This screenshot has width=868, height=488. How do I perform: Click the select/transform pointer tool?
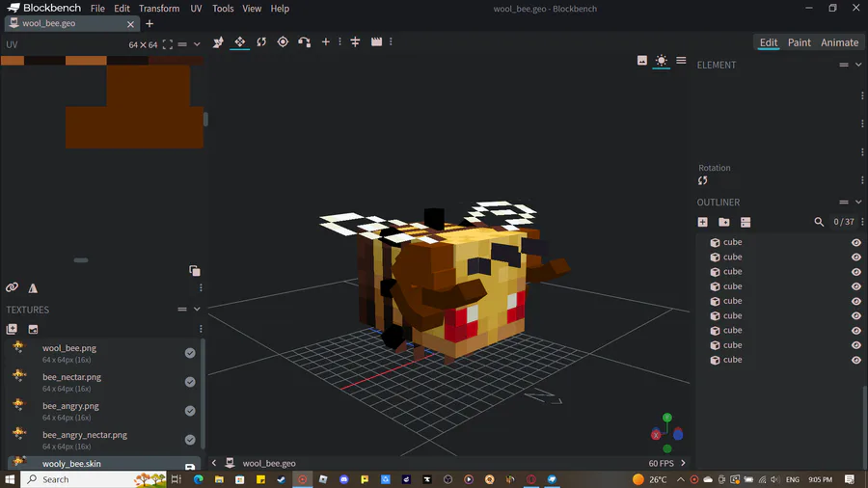click(x=218, y=42)
